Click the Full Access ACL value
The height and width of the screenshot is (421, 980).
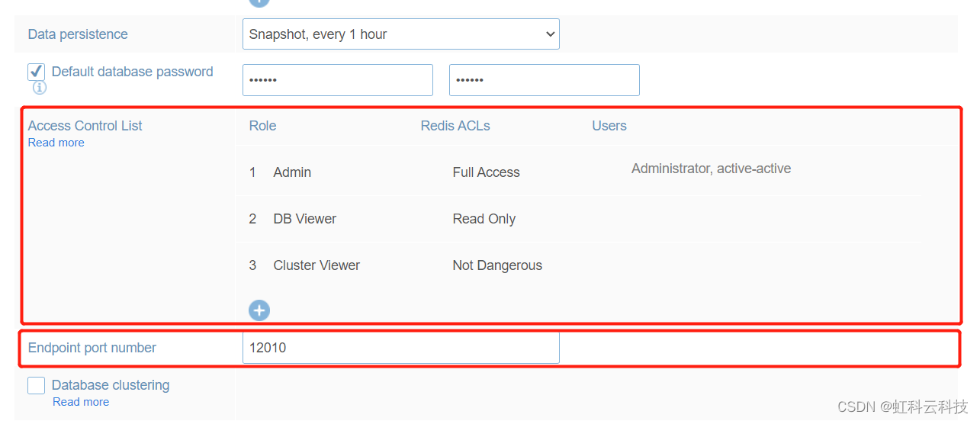click(x=486, y=172)
